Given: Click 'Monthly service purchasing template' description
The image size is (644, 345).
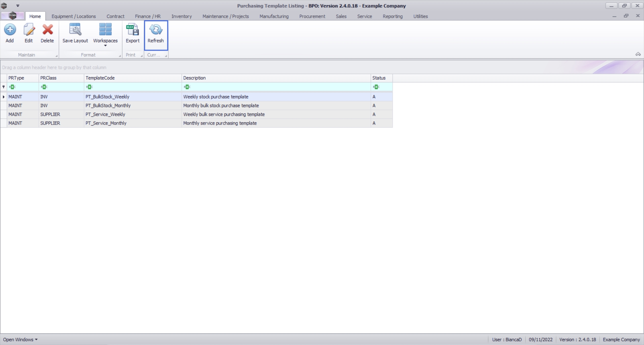Looking at the screenshot, I should tap(220, 123).
